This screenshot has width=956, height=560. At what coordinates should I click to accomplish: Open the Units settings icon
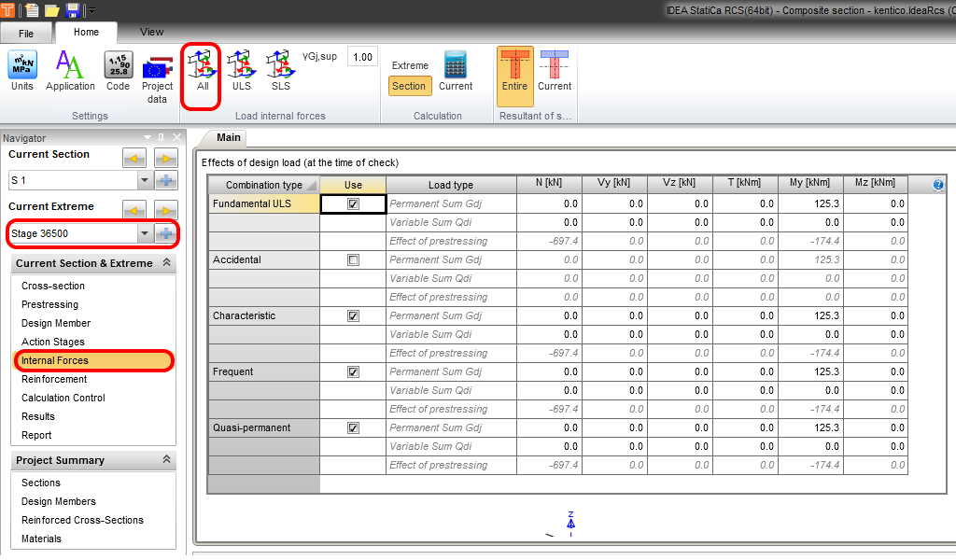(22, 72)
